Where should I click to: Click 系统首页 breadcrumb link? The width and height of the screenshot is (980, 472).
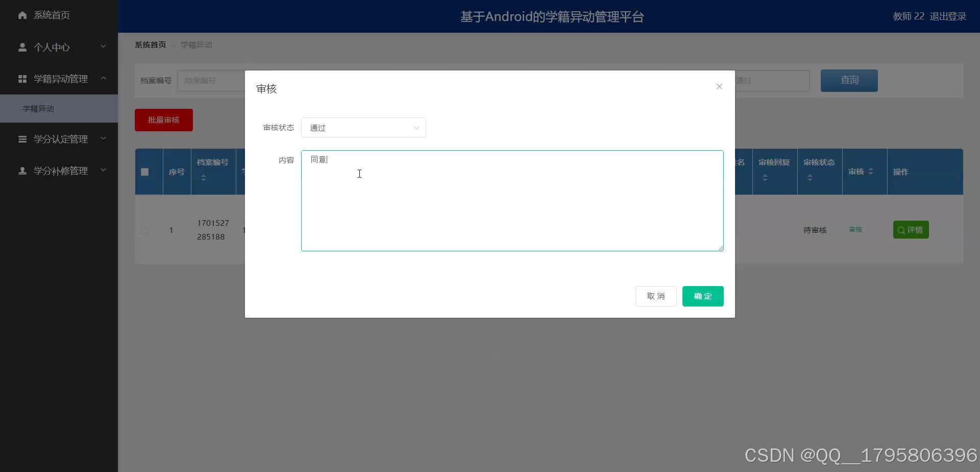click(150, 45)
